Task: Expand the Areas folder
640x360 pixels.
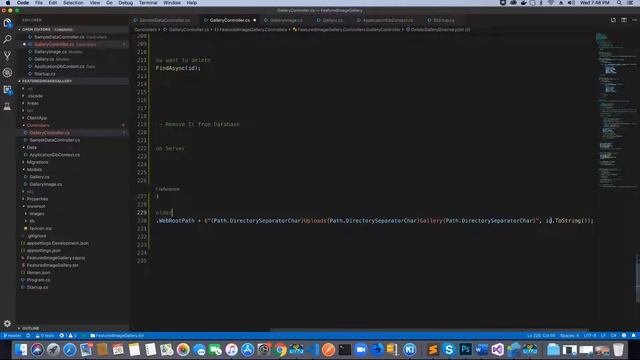Action: [33, 103]
